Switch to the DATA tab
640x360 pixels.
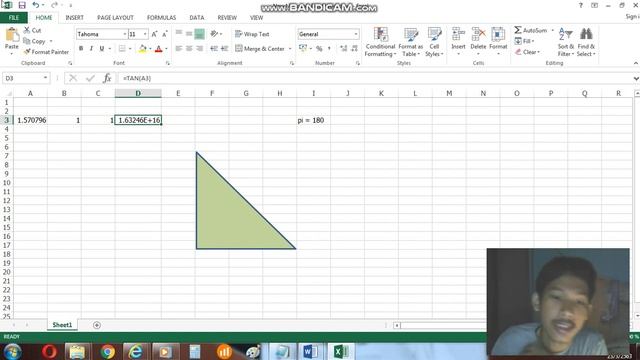196,18
